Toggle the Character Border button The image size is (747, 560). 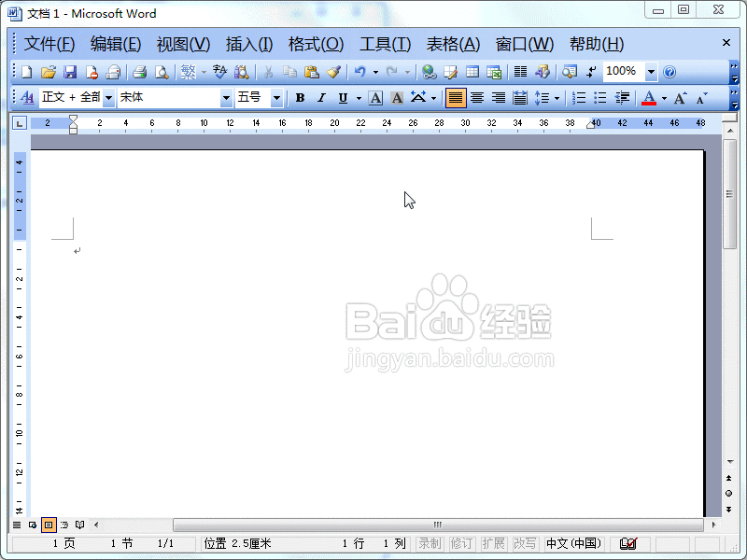click(375, 98)
